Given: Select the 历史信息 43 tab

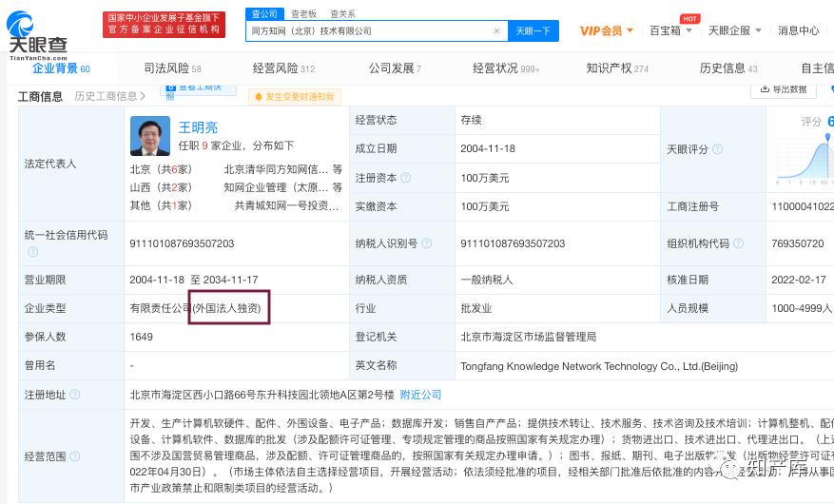Looking at the screenshot, I should click(x=728, y=68).
